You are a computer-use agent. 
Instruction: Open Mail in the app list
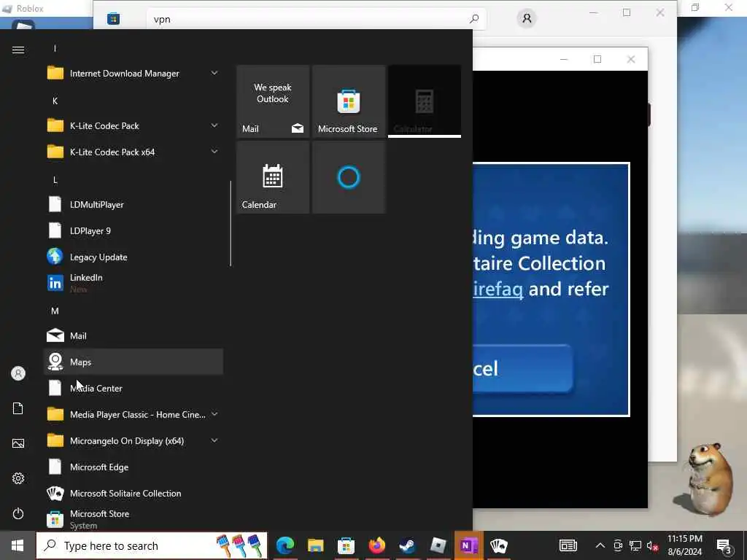(133, 335)
